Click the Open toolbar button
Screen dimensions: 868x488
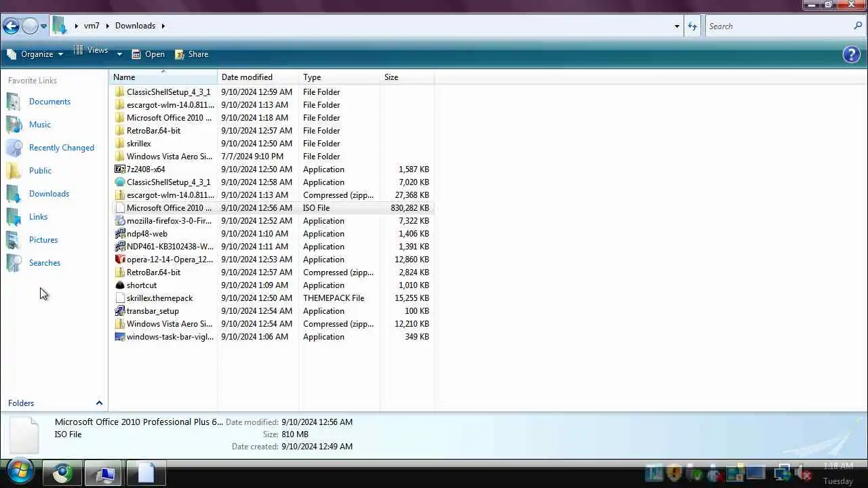click(x=148, y=54)
